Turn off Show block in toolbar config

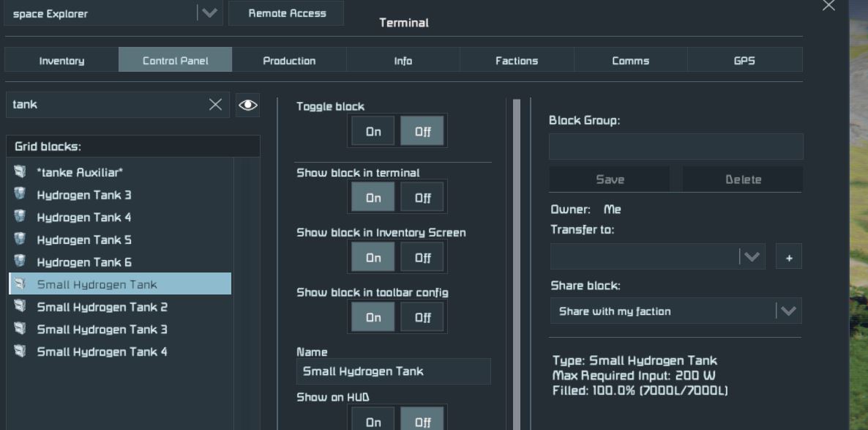point(422,318)
